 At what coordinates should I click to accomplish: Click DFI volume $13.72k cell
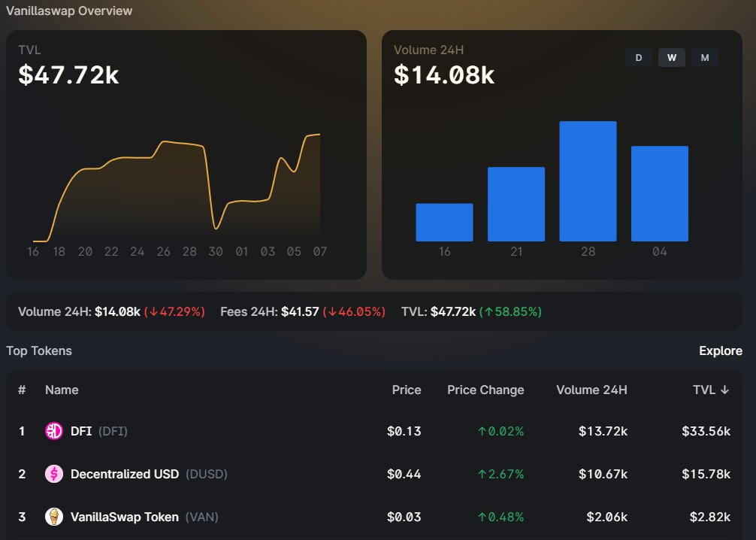coord(603,431)
